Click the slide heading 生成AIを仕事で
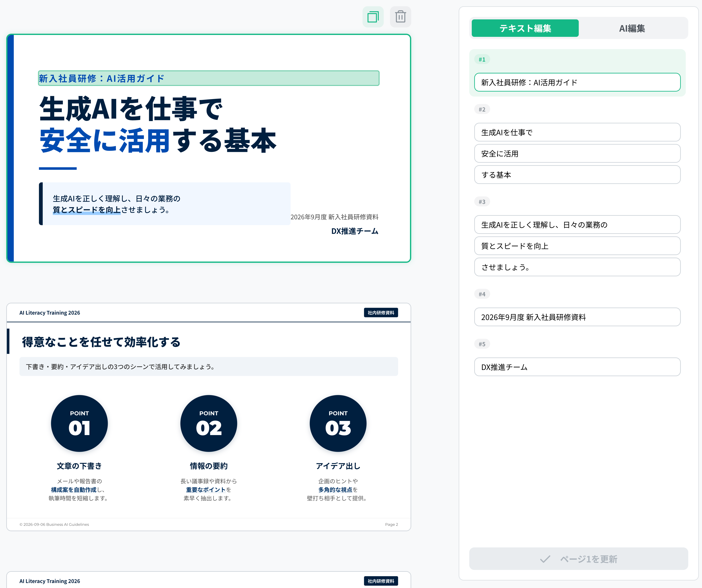The height and width of the screenshot is (588, 702). 131,109
